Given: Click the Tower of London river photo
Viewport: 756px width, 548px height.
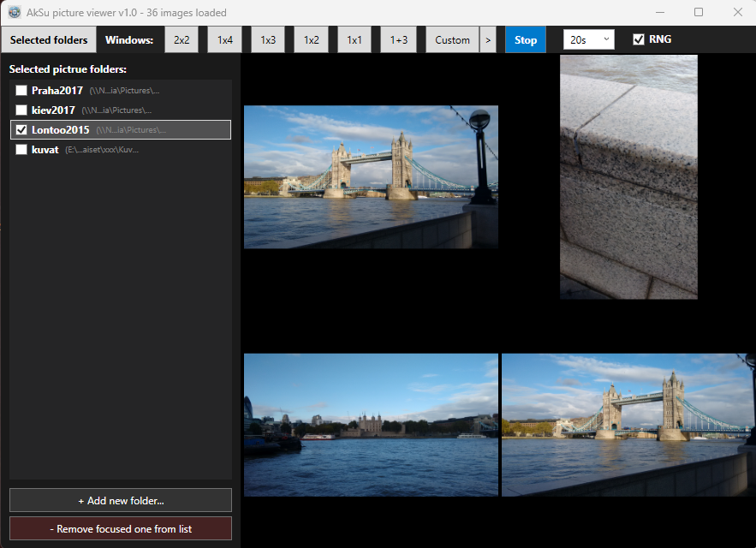Looking at the screenshot, I should point(371,425).
